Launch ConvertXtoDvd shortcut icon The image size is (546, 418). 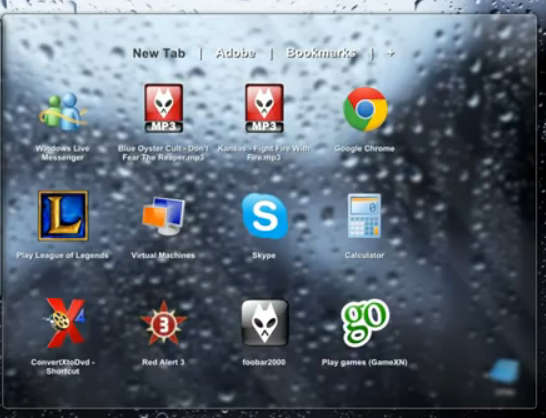click(64, 323)
